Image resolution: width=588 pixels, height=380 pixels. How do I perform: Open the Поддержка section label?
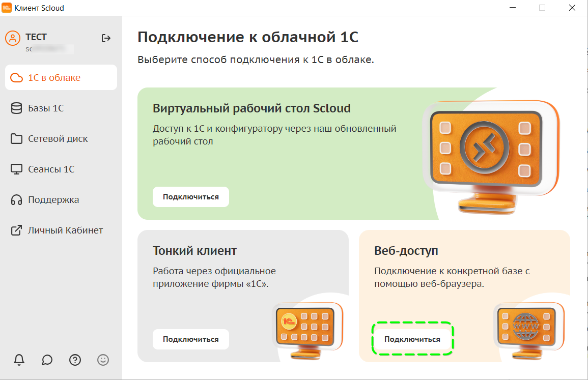coord(53,200)
